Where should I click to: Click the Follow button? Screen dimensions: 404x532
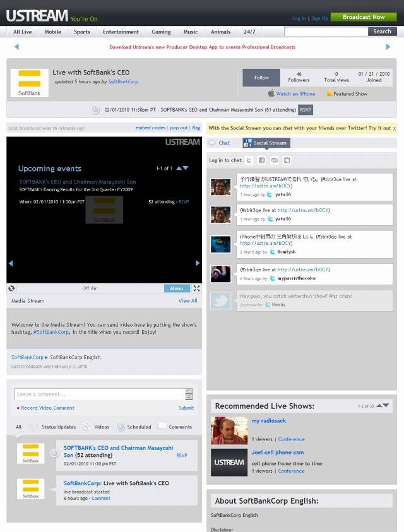coord(261,78)
